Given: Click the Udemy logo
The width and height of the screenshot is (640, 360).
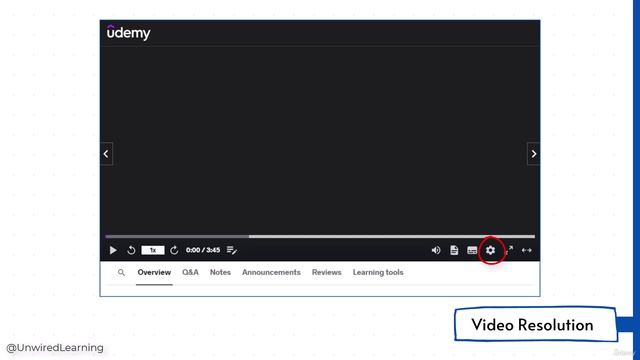Looking at the screenshot, I should coord(129,32).
